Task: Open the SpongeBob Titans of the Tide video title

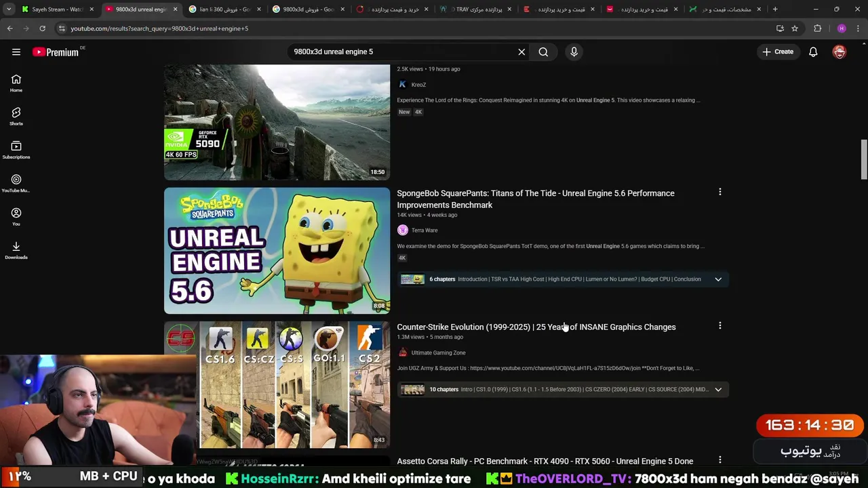Action: (x=536, y=199)
